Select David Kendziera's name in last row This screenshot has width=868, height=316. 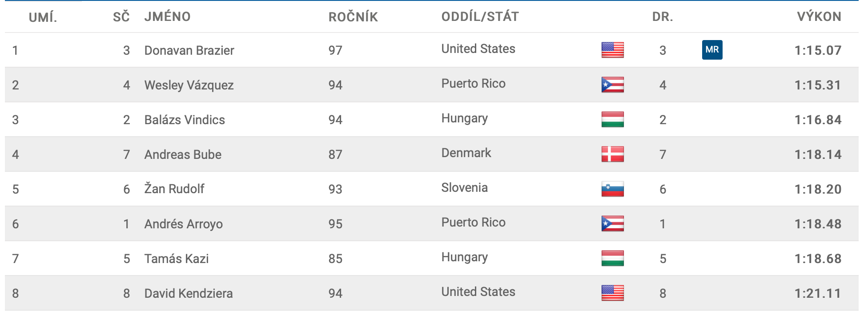tap(189, 293)
